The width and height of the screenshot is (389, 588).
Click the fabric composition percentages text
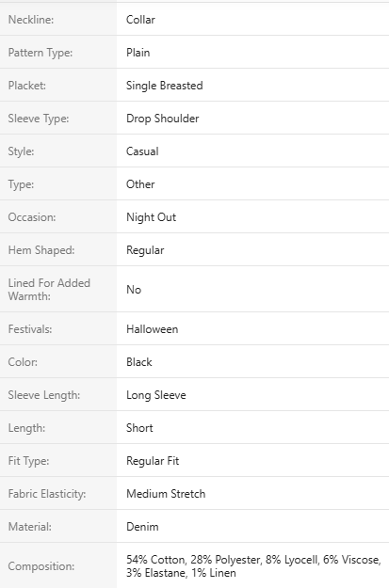click(x=253, y=566)
